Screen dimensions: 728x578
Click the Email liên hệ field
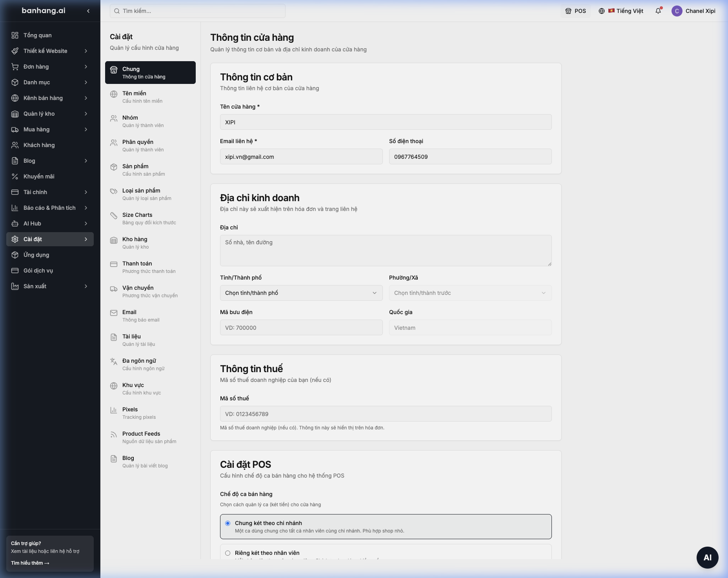[x=301, y=156]
